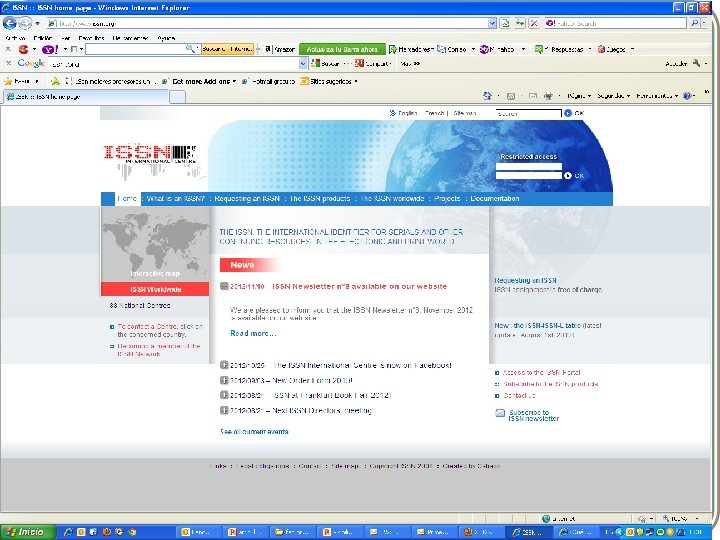Click the new tab button beside ISSN tab
The width and height of the screenshot is (720, 540).
click(x=178, y=96)
